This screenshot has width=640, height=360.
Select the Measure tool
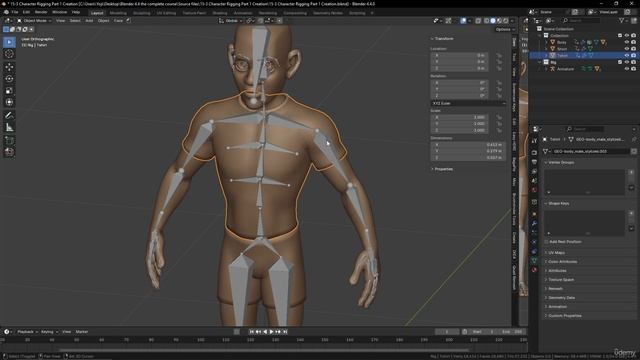pyautogui.click(x=9, y=127)
